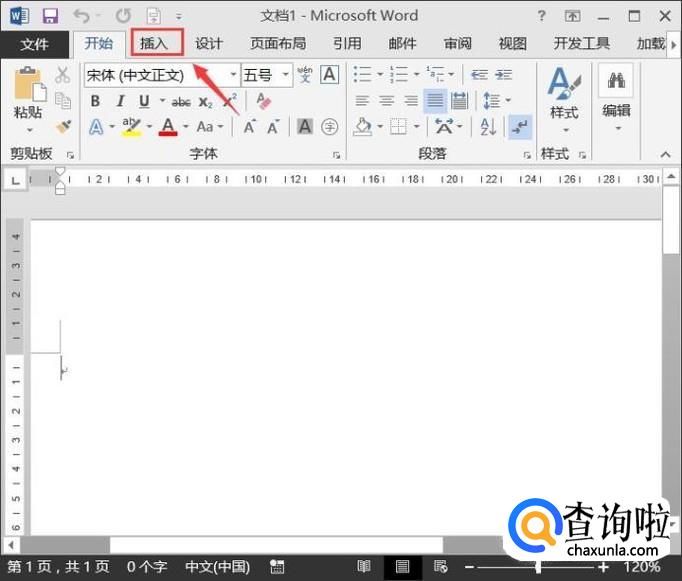Open the font name dropdown 宋体
The height and width of the screenshot is (581, 682).
coord(233,75)
